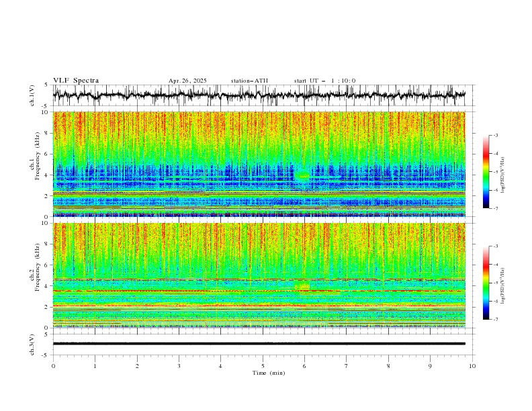The image size is (532, 411).
Task: Click the "-7" label on ch.1 color bar
Action: coord(496,208)
